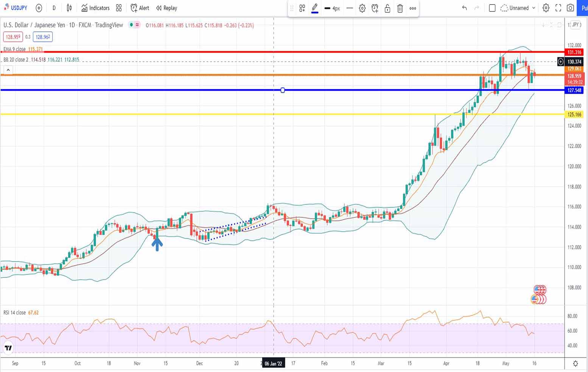The width and height of the screenshot is (588, 372).
Task: Enter fullscreen mode
Action: click(558, 8)
